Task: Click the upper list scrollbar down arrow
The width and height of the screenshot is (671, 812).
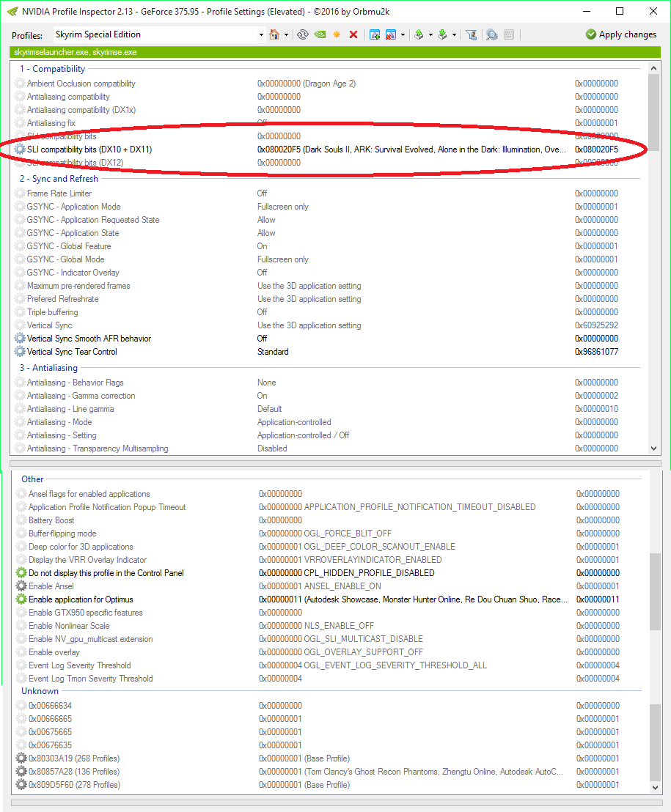Action: [x=654, y=449]
